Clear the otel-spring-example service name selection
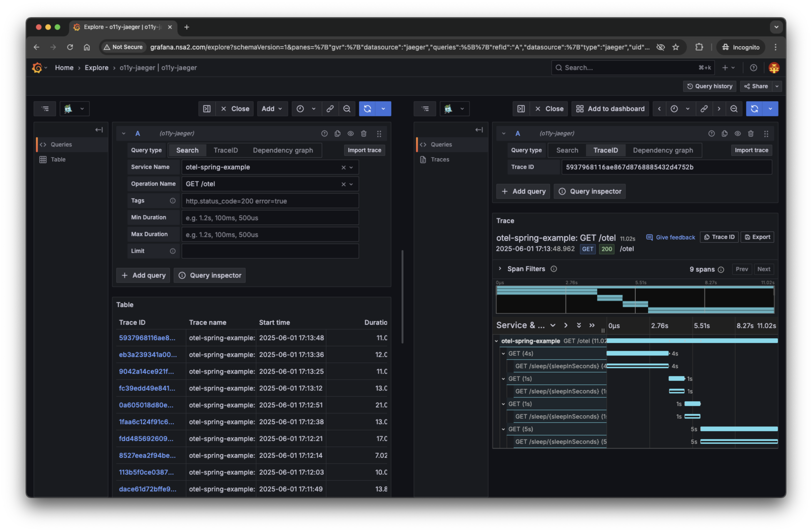Viewport: 812px width, 532px height. (343, 168)
